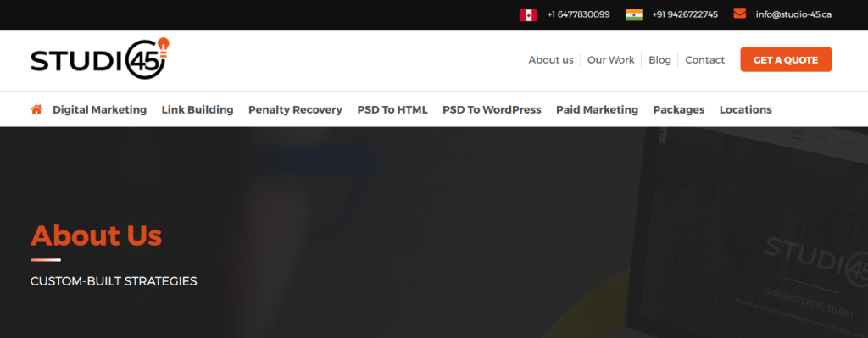Screen dimensions: 868x338
Task: Open the Blog link
Action: tap(659, 60)
